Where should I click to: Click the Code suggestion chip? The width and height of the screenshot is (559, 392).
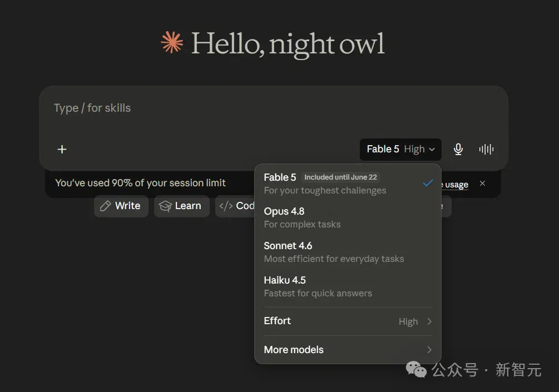[x=235, y=206]
